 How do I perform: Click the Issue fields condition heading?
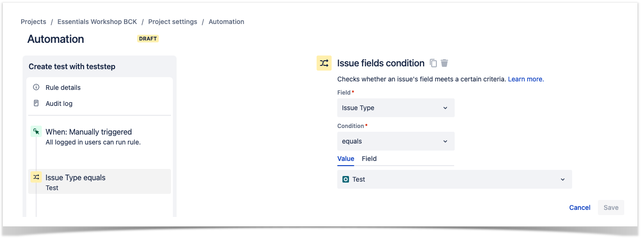click(381, 63)
